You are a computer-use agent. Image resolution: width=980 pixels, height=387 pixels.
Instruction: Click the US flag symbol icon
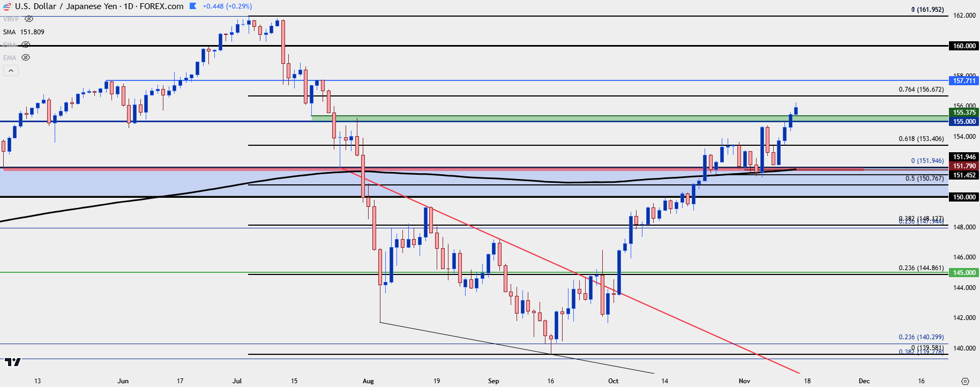coord(7,6)
